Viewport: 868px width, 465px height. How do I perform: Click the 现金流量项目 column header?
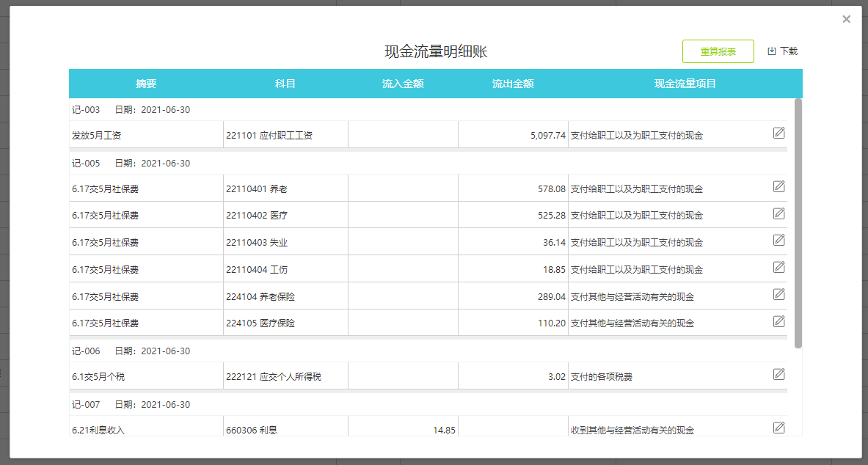click(685, 84)
